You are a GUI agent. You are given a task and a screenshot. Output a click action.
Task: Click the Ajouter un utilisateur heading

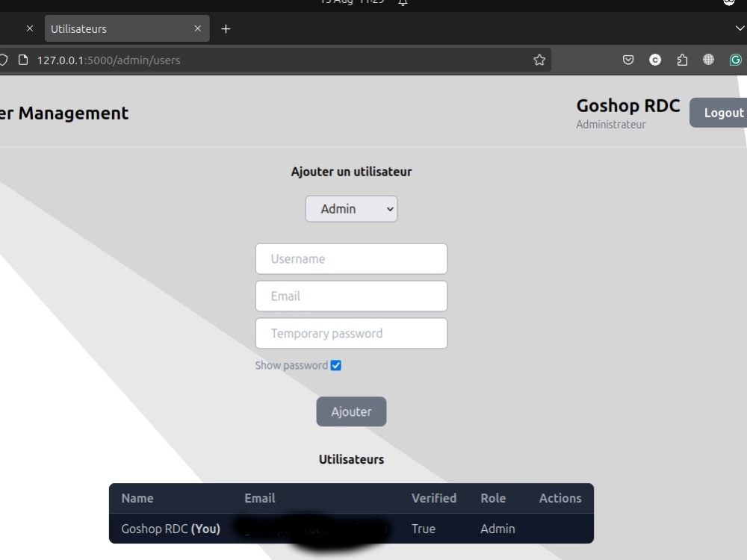[x=351, y=172]
